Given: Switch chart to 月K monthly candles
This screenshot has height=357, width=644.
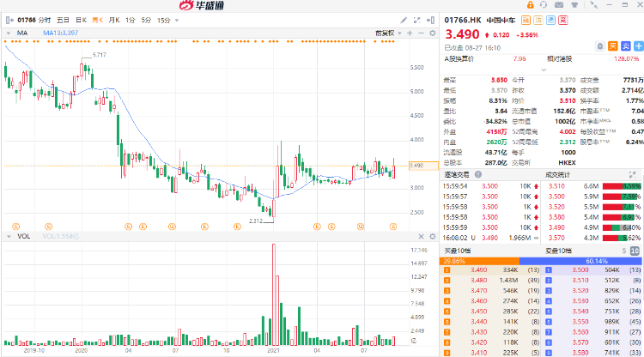Looking at the screenshot, I should coord(114,20).
